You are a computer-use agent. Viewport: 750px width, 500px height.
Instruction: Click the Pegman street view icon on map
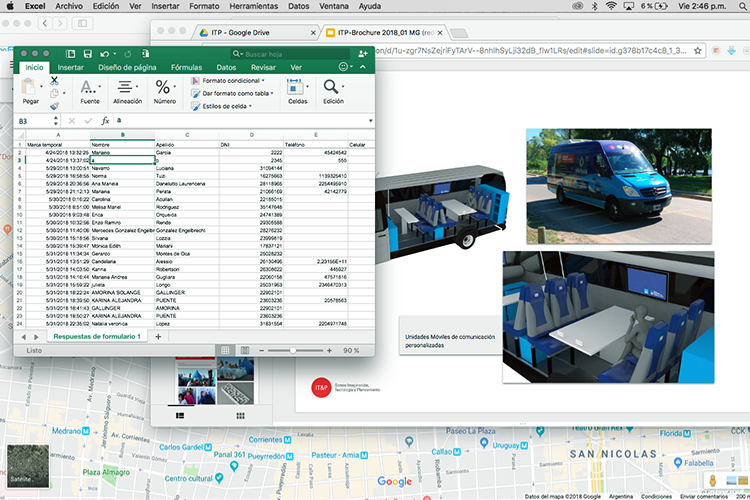coord(713,480)
